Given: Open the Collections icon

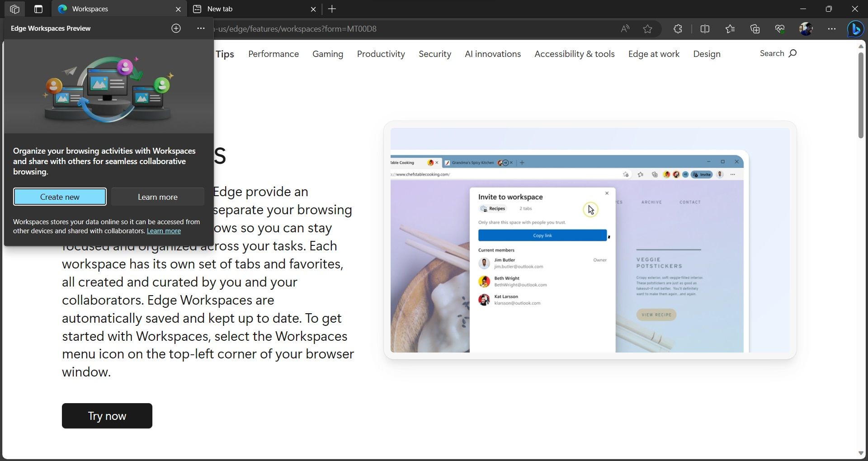Looking at the screenshot, I should click(755, 28).
